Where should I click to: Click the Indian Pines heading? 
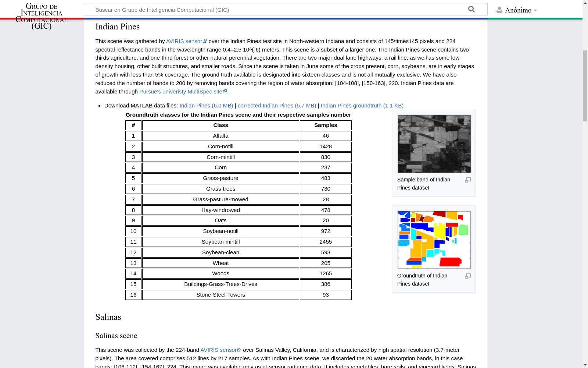[118, 27]
